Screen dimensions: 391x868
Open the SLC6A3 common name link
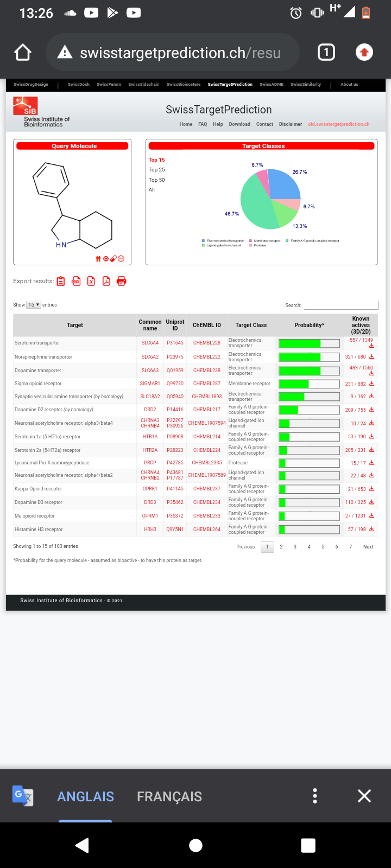click(150, 371)
